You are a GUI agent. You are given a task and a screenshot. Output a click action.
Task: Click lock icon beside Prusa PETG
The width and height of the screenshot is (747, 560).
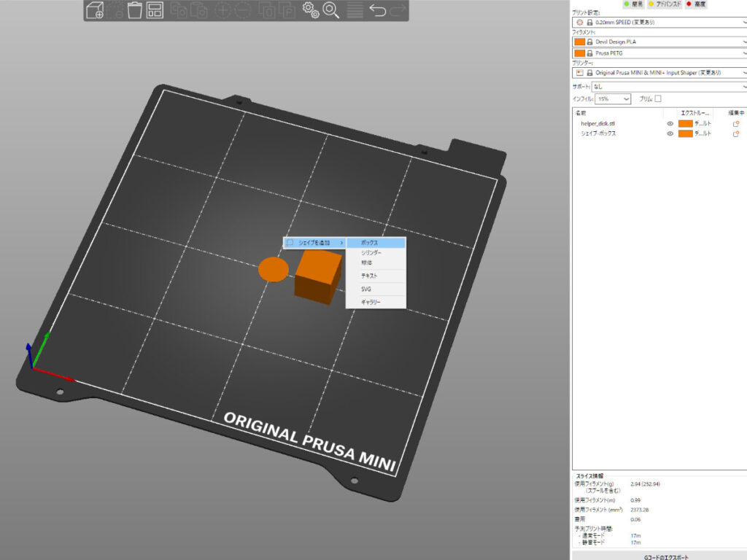click(x=589, y=53)
